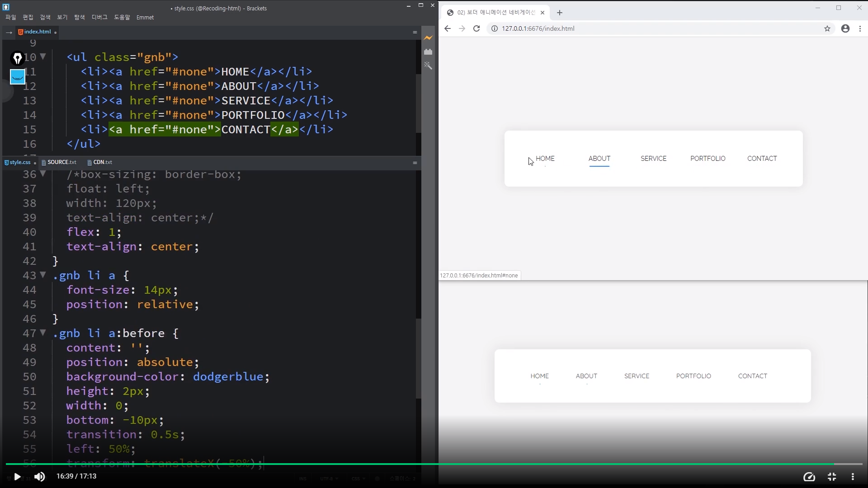Screen dimensions: 868x488
Task: Open the Chrome profile avatar
Action: pos(845,28)
